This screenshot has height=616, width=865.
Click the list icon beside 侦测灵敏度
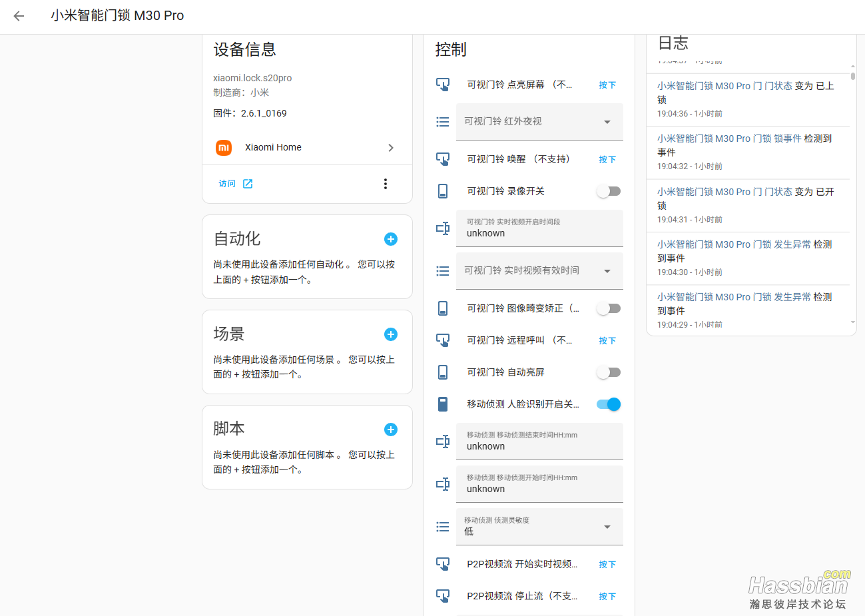[443, 527]
